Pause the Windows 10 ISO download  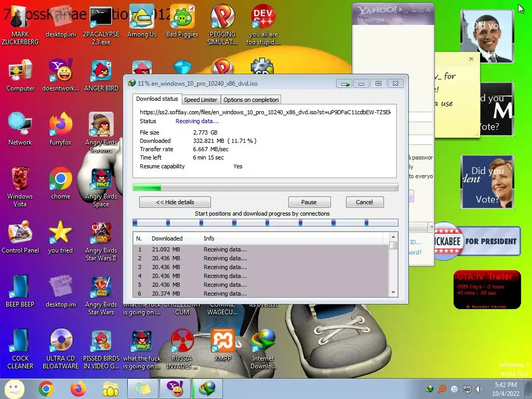tap(309, 202)
